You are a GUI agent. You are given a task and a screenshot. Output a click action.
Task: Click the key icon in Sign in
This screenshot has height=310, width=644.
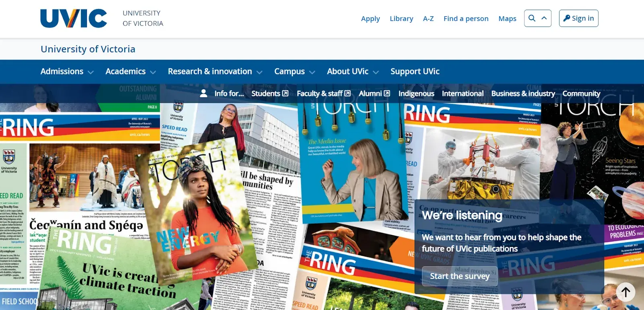click(x=567, y=18)
